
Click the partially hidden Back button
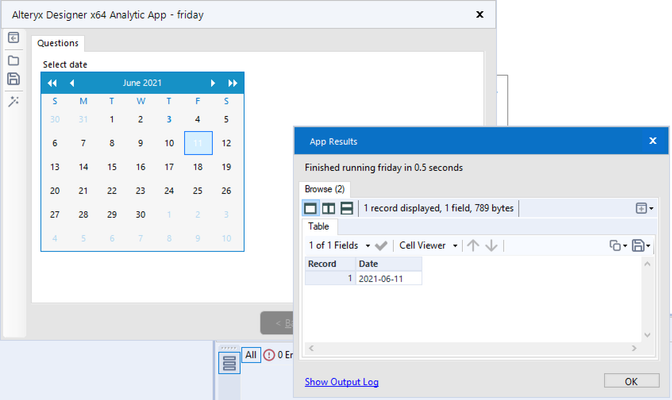coord(277,323)
